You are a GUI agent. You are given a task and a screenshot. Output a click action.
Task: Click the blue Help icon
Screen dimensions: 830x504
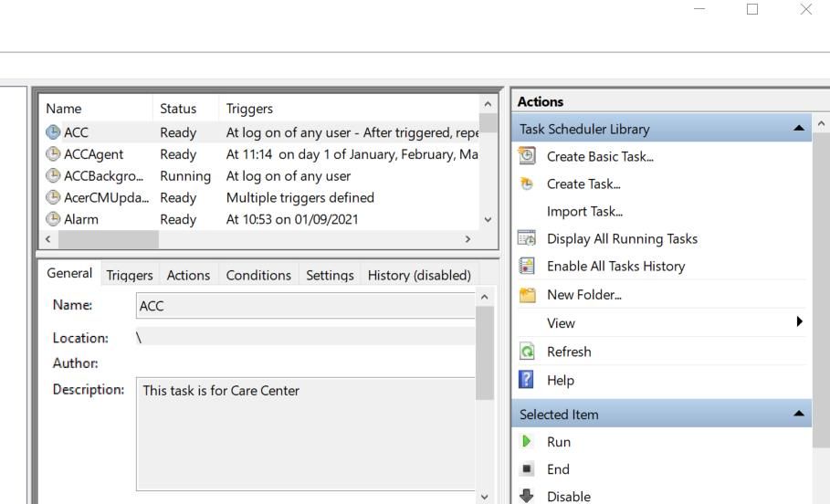pyautogui.click(x=527, y=380)
